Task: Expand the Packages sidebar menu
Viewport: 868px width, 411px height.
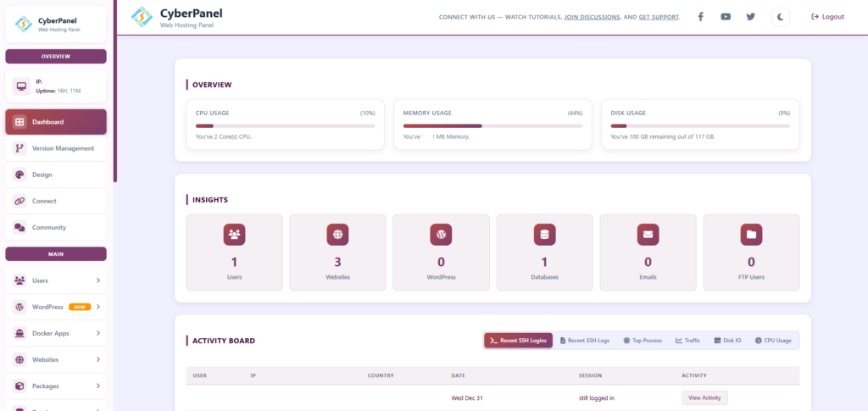Action: pos(56,386)
